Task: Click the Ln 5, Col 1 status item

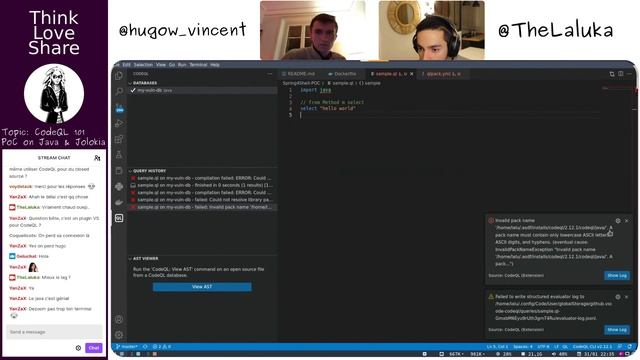Action: 497,347
